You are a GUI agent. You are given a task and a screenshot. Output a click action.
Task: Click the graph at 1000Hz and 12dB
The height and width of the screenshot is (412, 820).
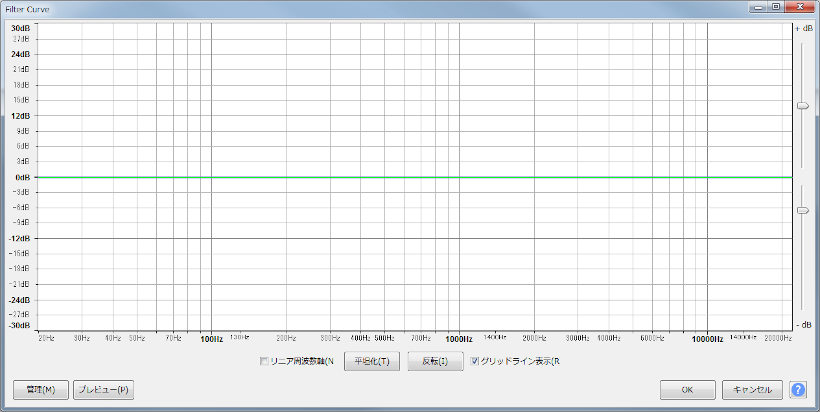pyautogui.click(x=460, y=116)
